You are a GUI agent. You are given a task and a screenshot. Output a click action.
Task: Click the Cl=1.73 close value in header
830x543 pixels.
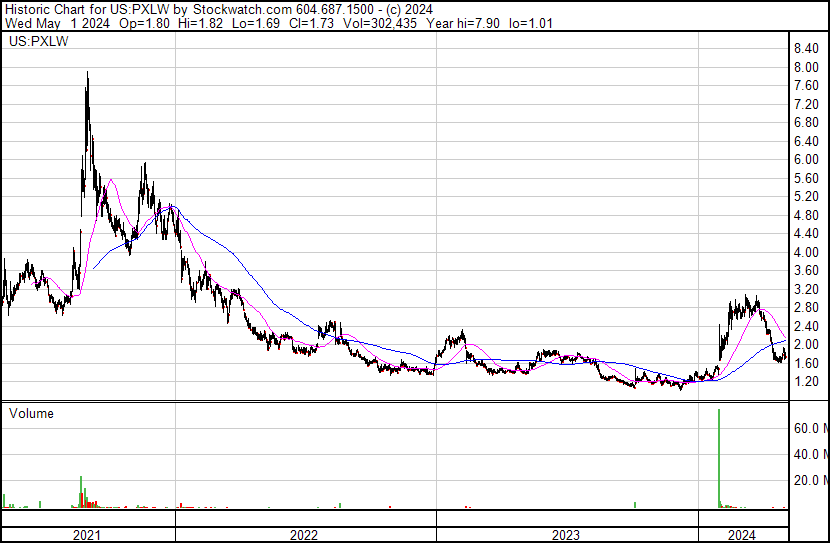click(311, 23)
